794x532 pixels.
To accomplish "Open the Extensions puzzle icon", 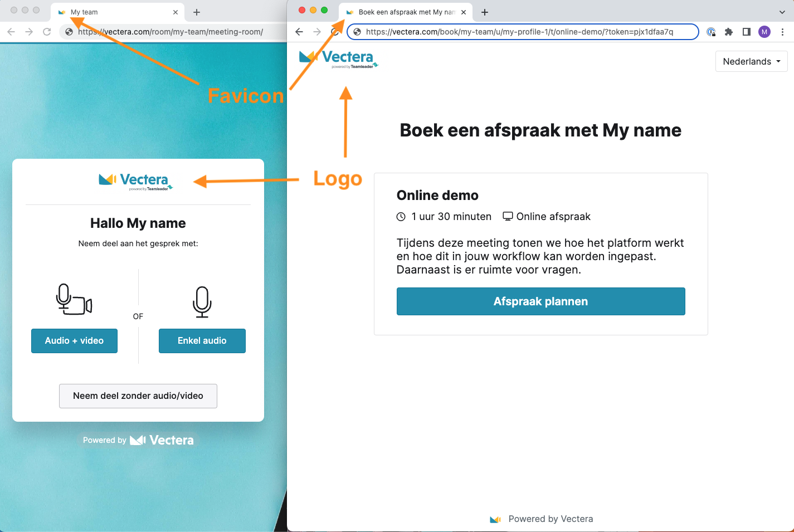I will [x=728, y=32].
